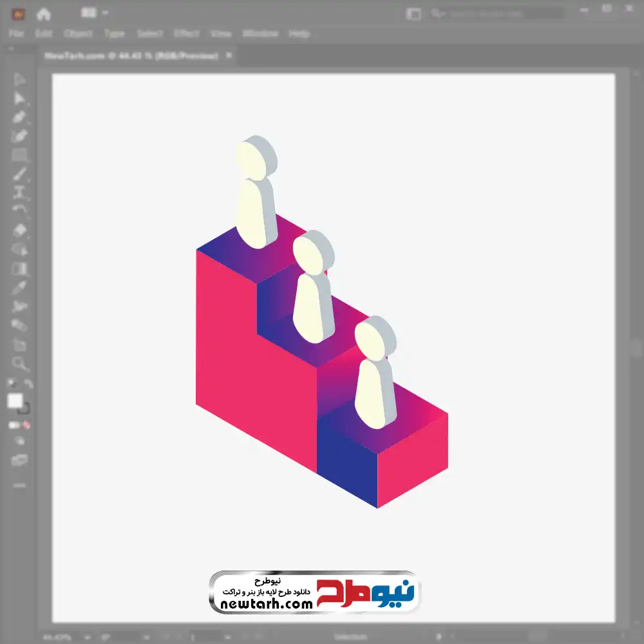Screen dimensions: 644x644
Task: Open the Effect menu
Action: [186, 33]
